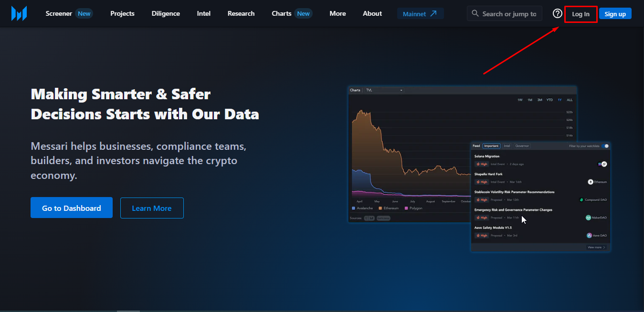The width and height of the screenshot is (644, 312).
Task: Set chart range to 1M
Action: coord(530,100)
